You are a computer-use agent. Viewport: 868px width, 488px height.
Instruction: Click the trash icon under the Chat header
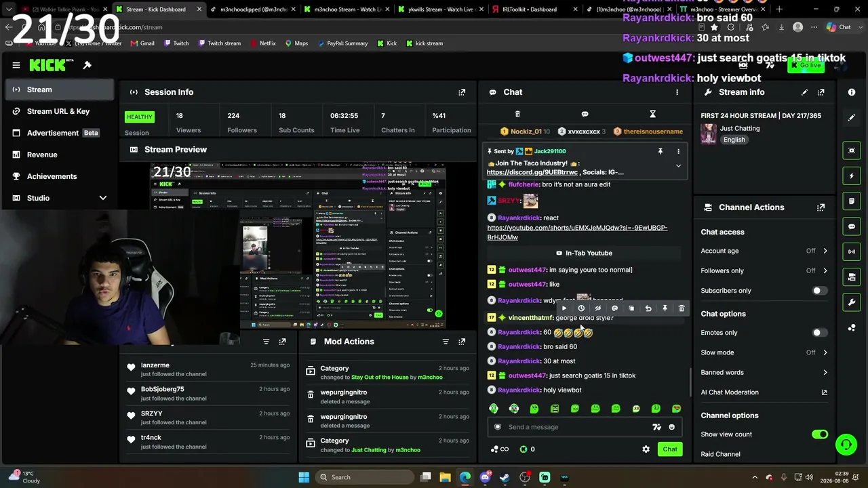click(x=517, y=114)
